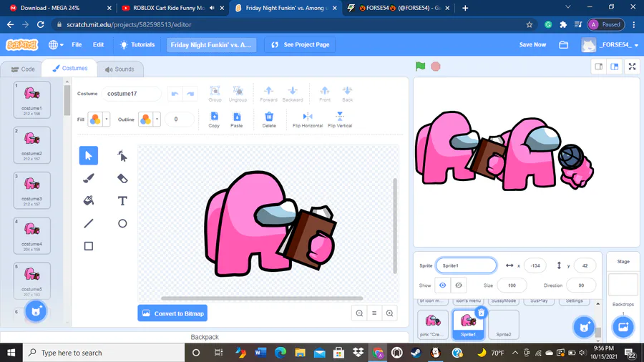Viewport: 644px width, 362px height.
Task: Click the Fill color swatch
Action: click(x=95, y=119)
